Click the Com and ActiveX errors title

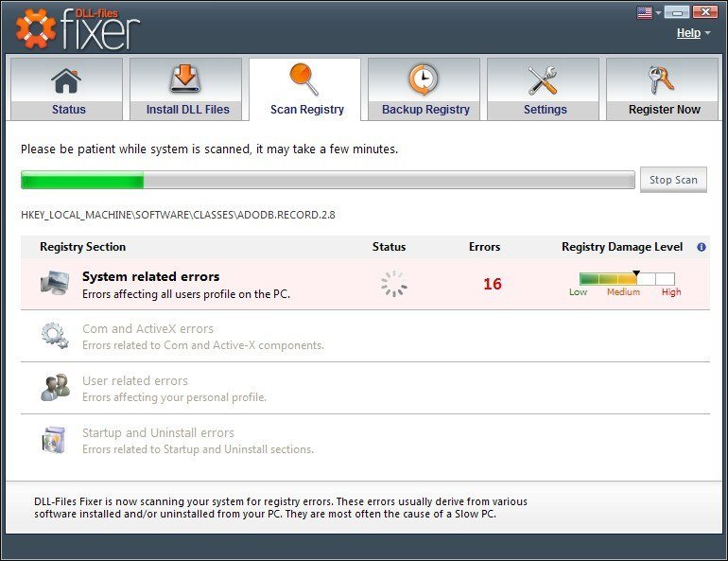147,329
